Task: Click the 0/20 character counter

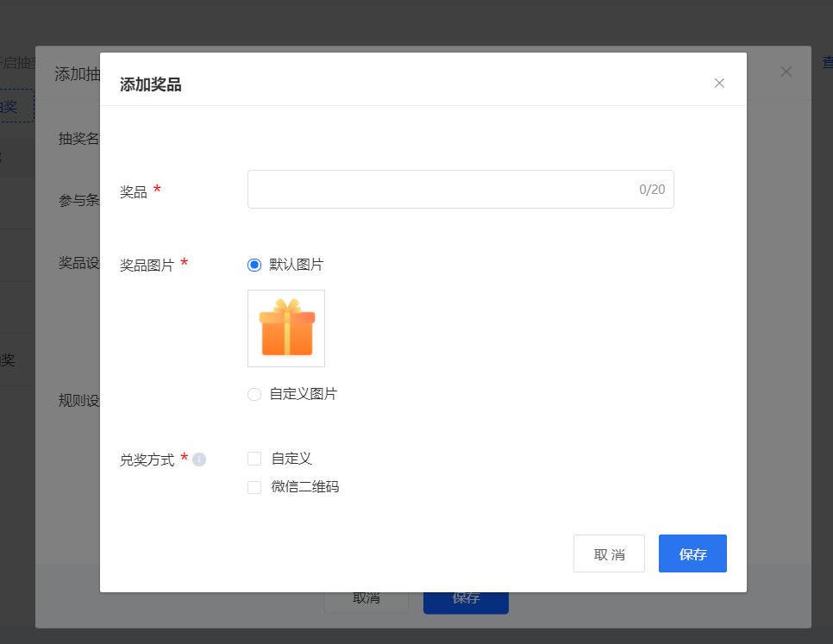Action: (652, 190)
